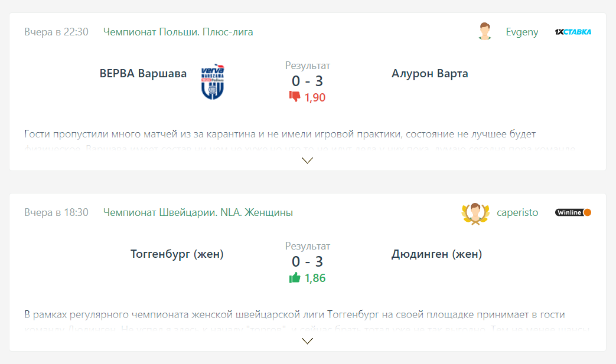616x364 pixels.
Task: Click the 1,90 odds value
Action: [315, 97]
